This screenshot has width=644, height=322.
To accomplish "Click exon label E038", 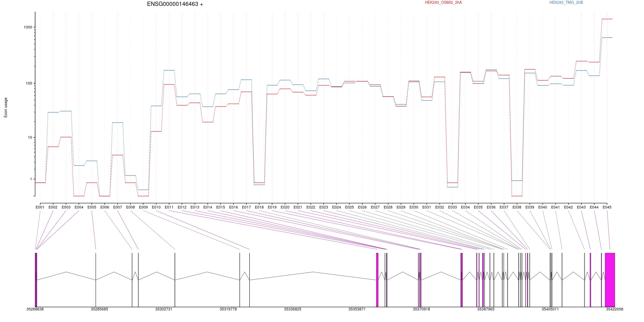I will click(517, 207).
